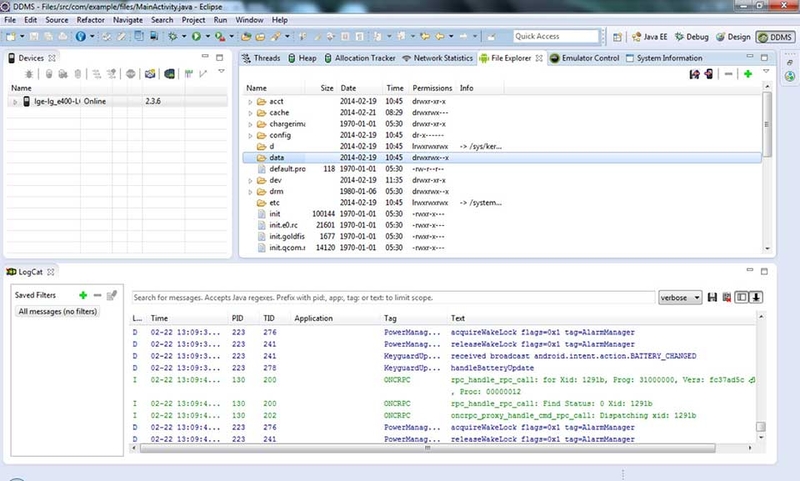Open the Refactor menu
Viewport: 800px width, 481px height.
(90, 20)
